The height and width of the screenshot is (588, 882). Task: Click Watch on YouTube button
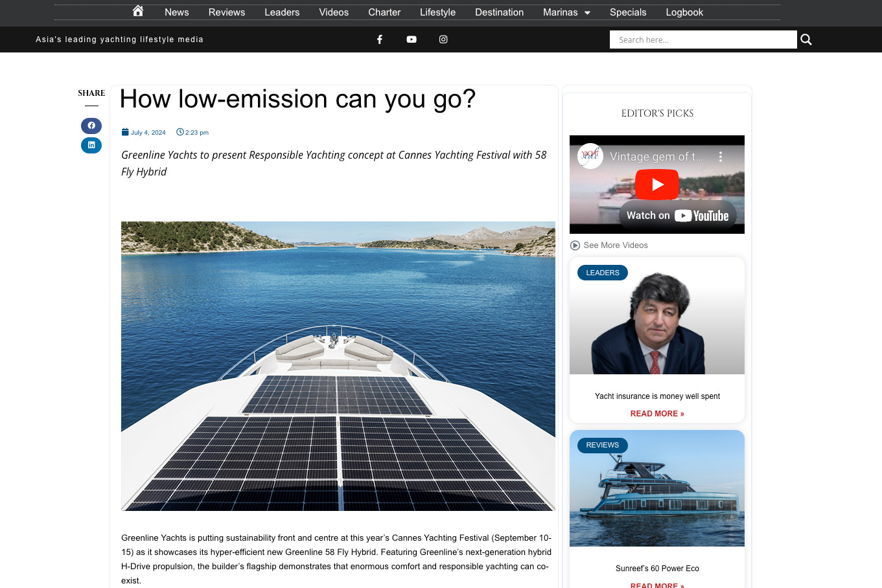[678, 216]
